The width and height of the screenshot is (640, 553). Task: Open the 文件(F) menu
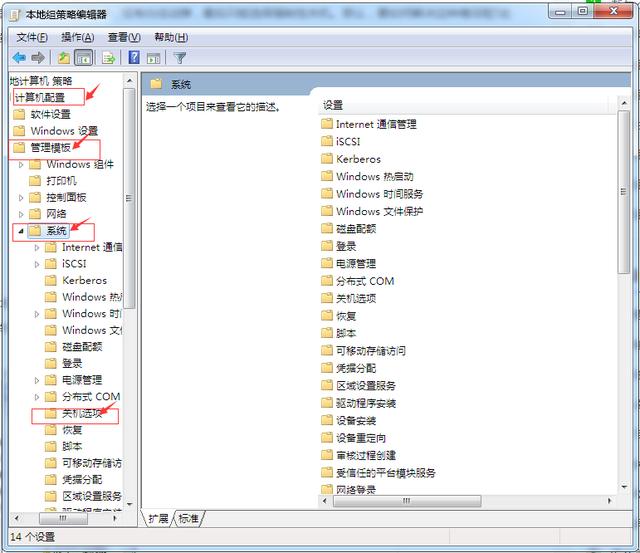pyautogui.click(x=32, y=37)
